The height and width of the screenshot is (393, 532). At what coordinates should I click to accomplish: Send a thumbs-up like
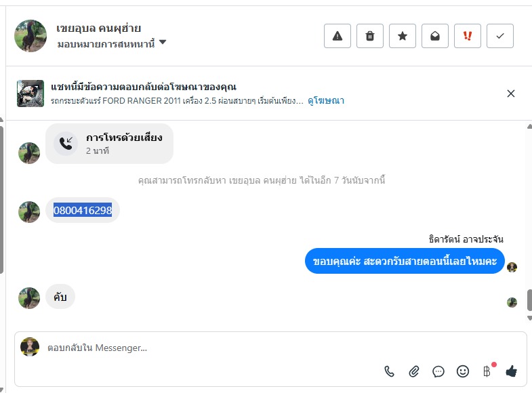click(x=511, y=371)
